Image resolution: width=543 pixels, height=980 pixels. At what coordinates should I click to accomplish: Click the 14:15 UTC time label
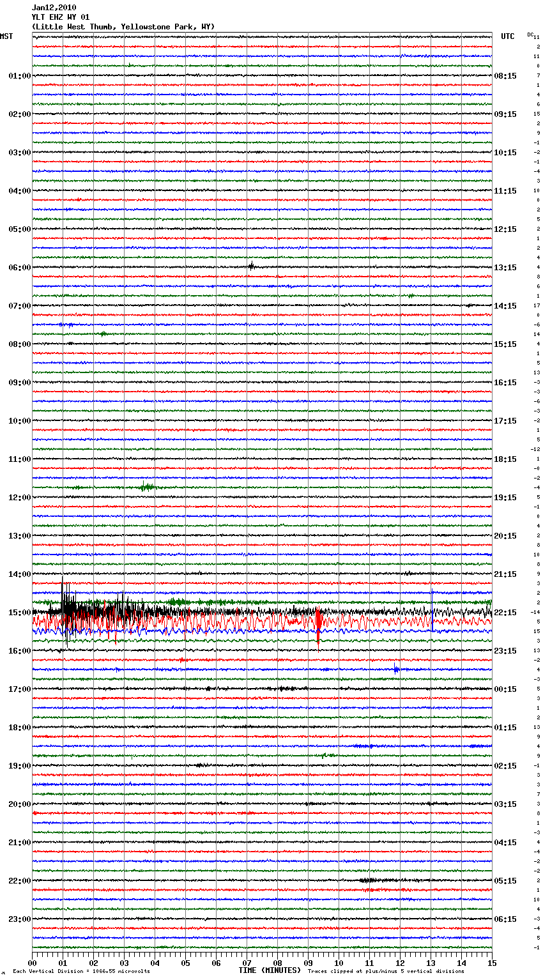tap(505, 306)
